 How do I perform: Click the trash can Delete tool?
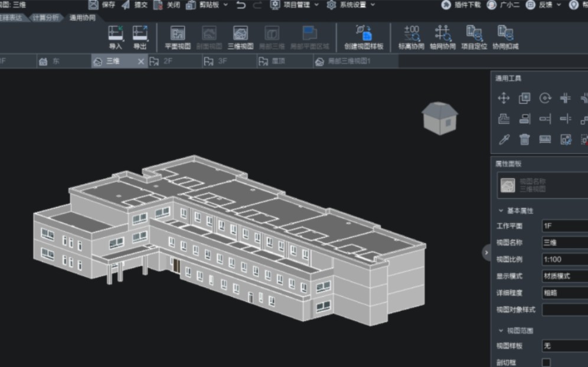point(524,139)
